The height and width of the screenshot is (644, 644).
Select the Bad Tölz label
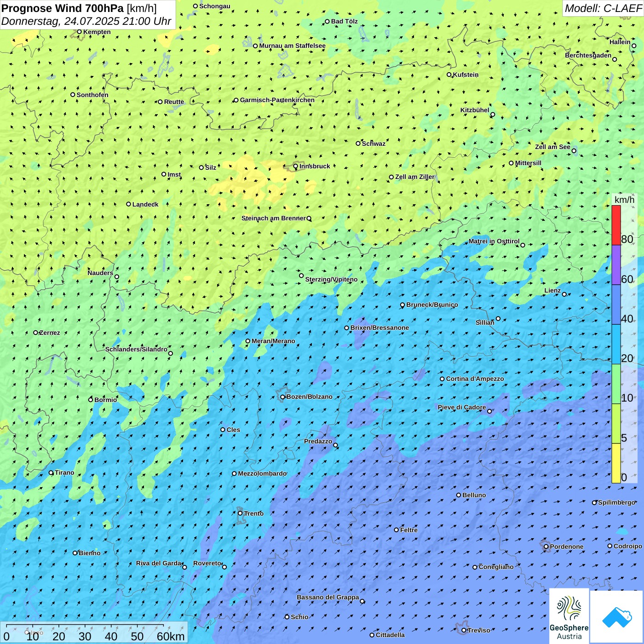coord(345,21)
